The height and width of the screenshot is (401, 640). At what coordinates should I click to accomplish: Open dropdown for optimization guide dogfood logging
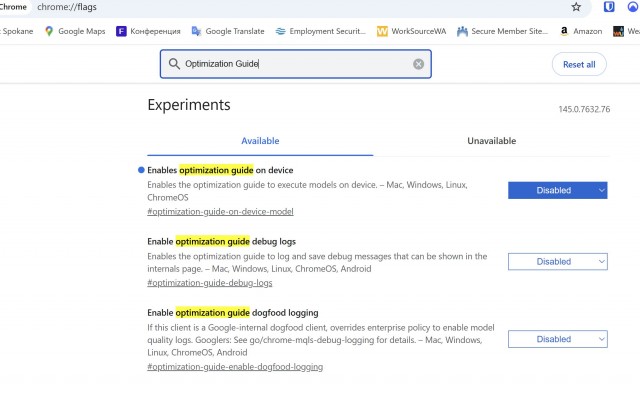click(558, 339)
